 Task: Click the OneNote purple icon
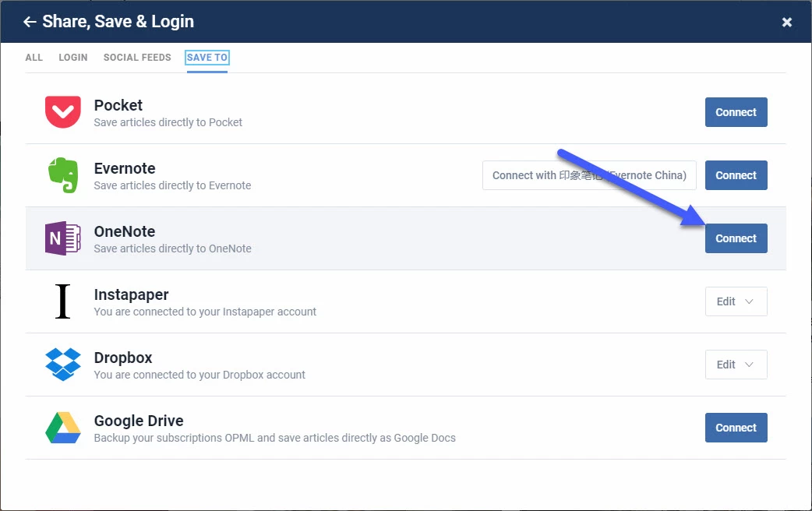tap(62, 238)
